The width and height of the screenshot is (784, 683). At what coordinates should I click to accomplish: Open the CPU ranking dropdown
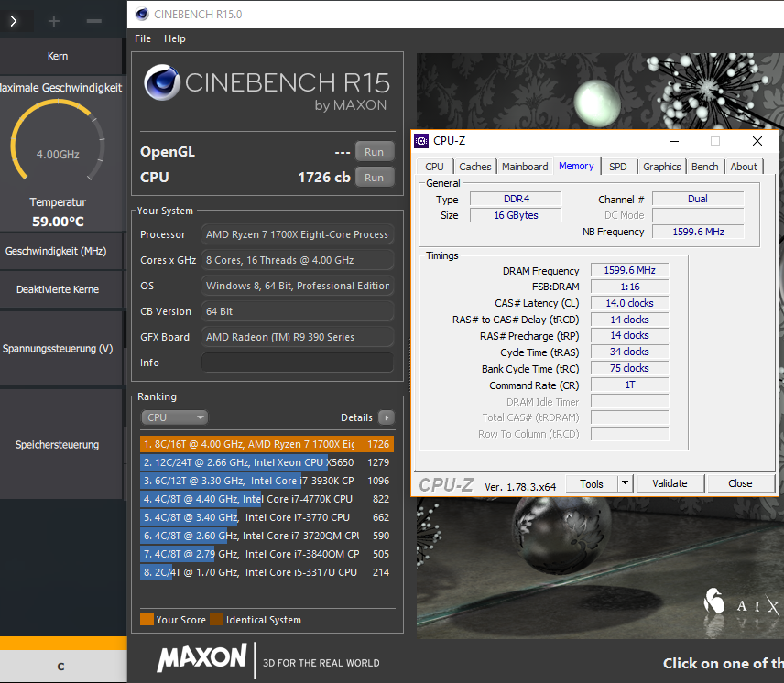coord(175,417)
